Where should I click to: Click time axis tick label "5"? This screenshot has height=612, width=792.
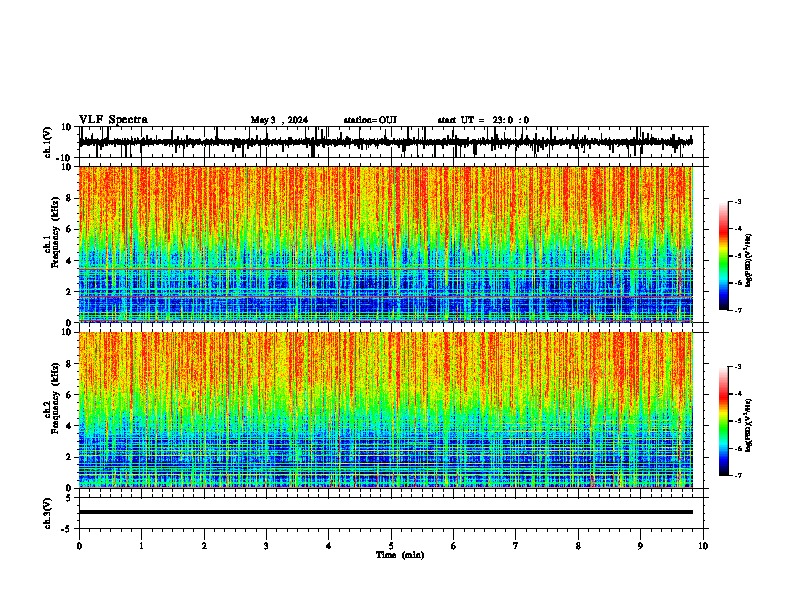pyautogui.click(x=391, y=546)
